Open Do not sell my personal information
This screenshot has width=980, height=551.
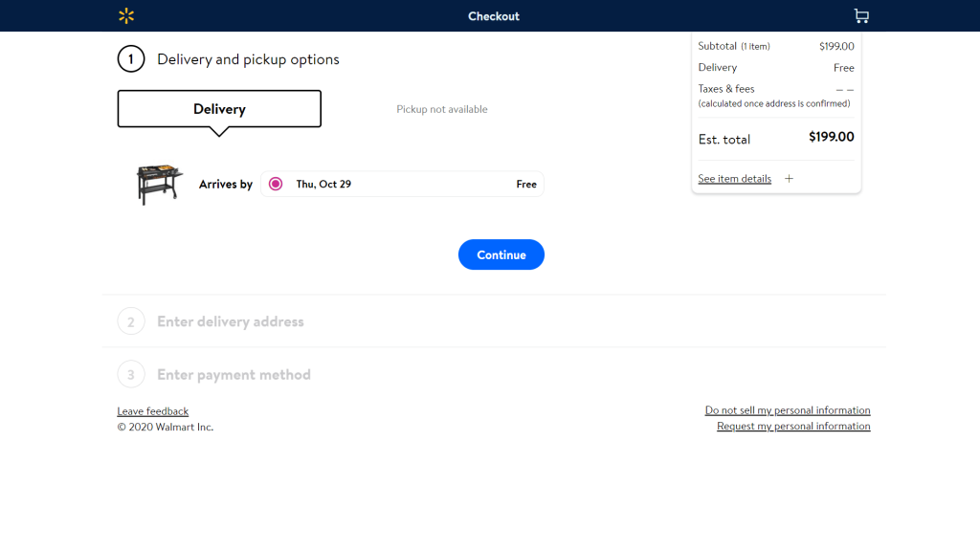click(x=788, y=410)
